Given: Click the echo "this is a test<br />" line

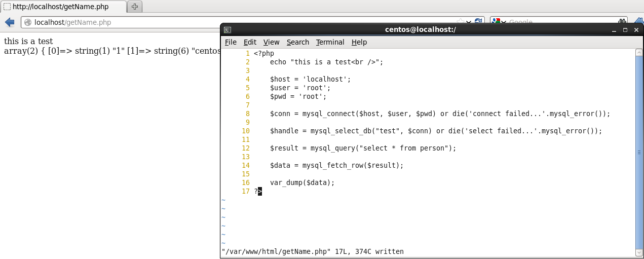Looking at the screenshot, I should 327,62.
